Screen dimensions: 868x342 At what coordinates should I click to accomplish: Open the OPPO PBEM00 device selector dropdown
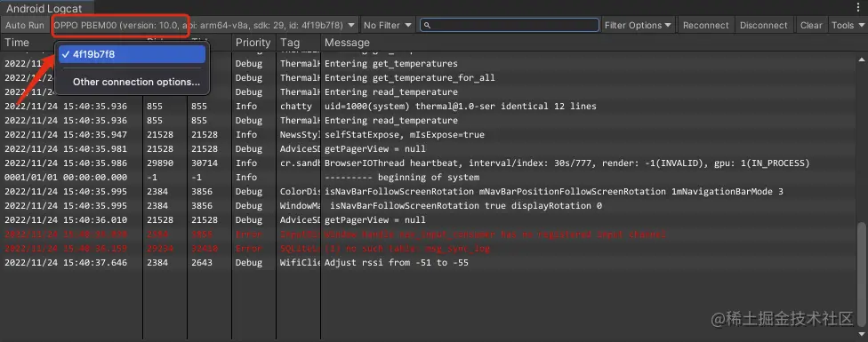pos(205,26)
